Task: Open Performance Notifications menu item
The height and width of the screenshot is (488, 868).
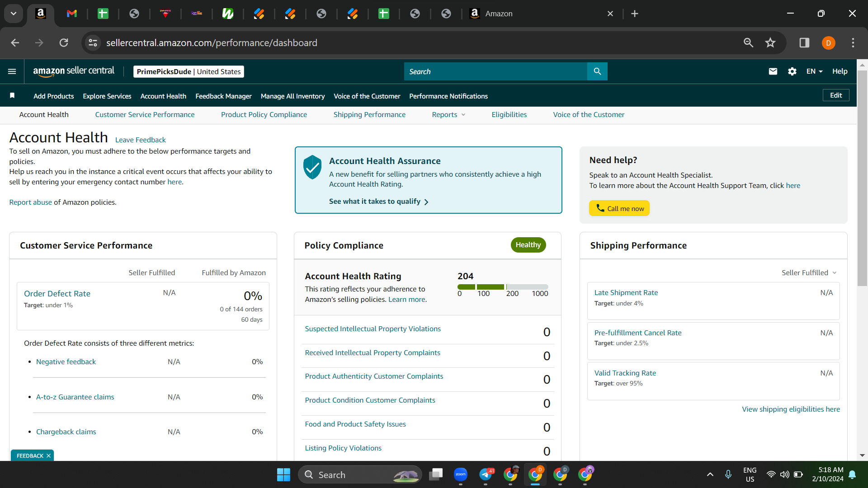Action: 448,96
